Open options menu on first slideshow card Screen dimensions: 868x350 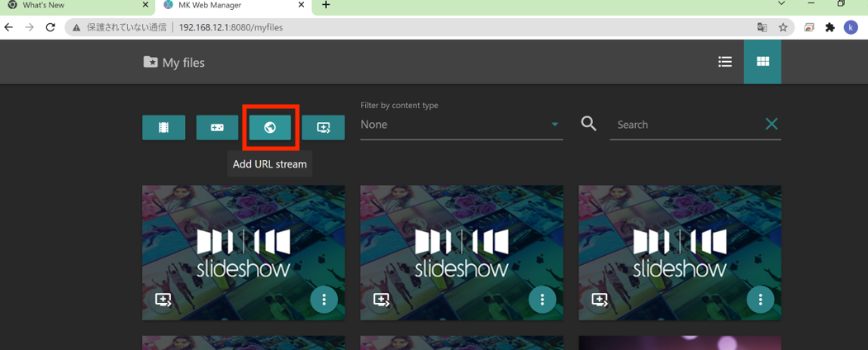[x=324, y=300]
